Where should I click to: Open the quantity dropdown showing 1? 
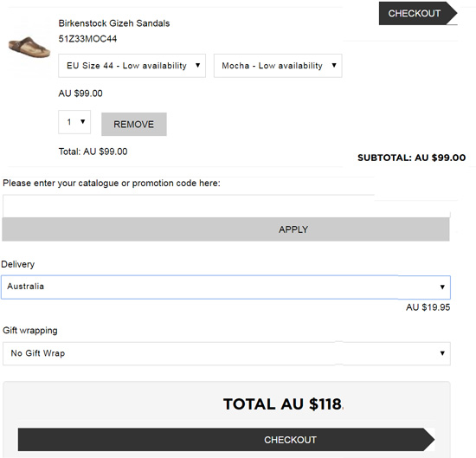74,122
